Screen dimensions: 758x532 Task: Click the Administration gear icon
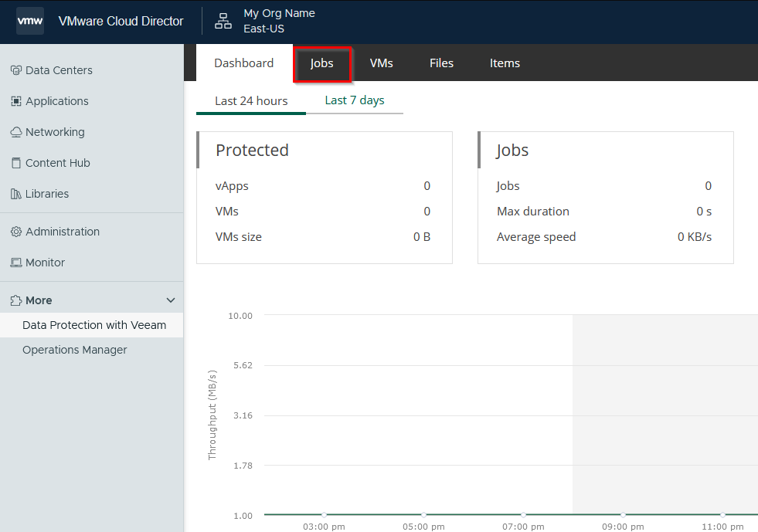click(x=16, y=232)
